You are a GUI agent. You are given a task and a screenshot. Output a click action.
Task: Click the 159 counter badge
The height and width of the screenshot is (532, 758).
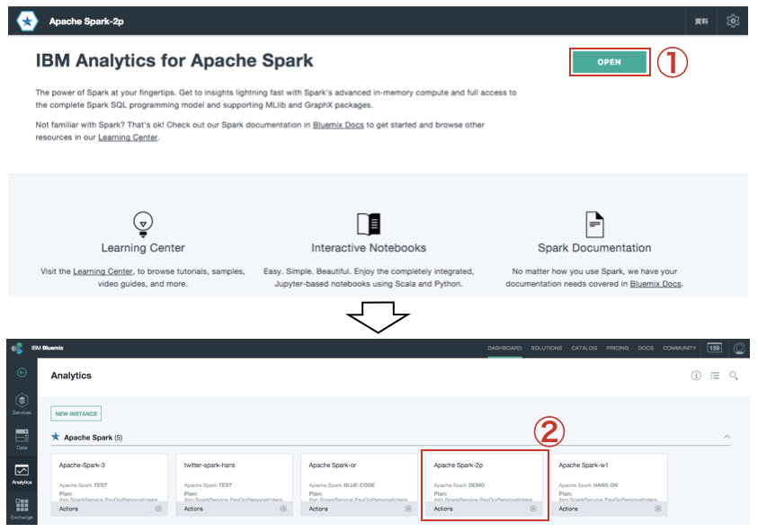(x=715, y=348)
